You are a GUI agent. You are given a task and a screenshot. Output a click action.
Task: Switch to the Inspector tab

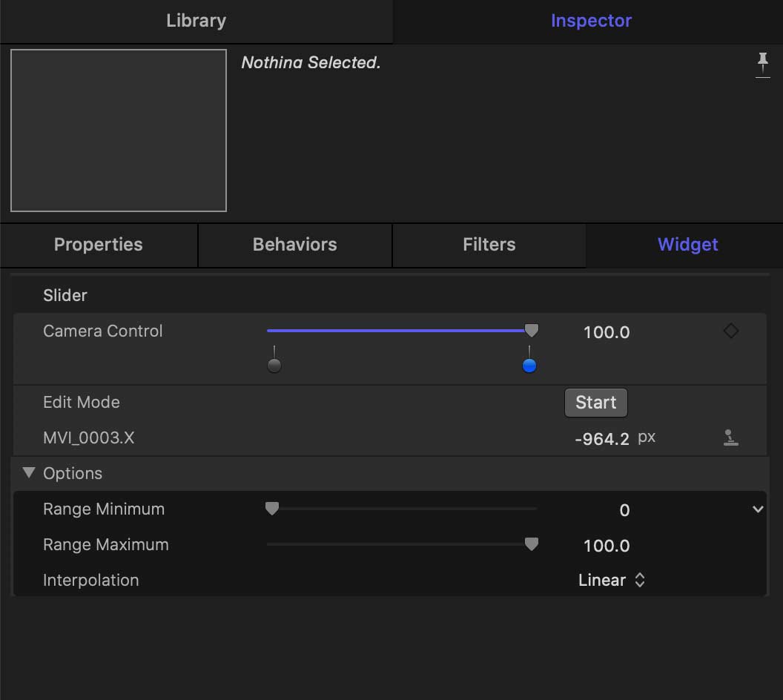pyautogui.click(x=591, y=21)
